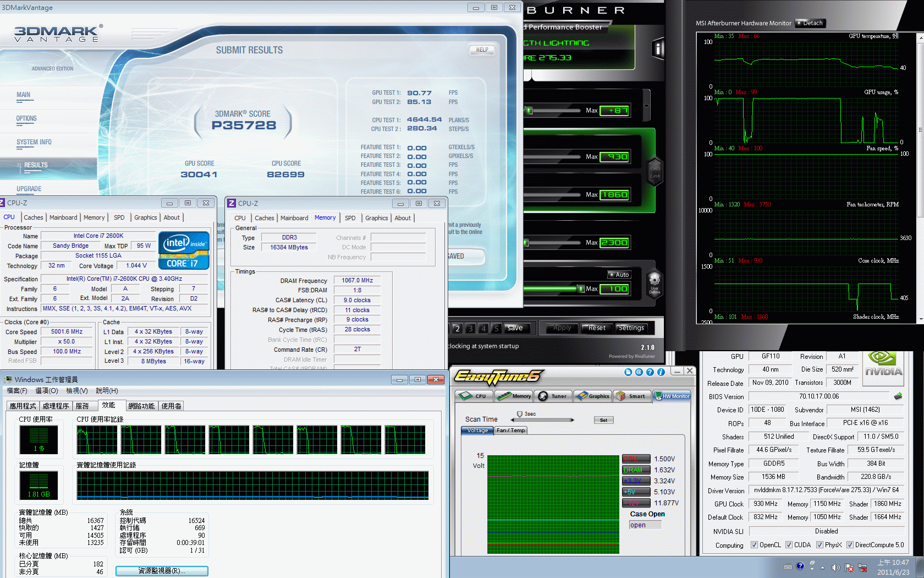Click Intel Core i7 logo in CPU-Z

[x=184, y=250]
